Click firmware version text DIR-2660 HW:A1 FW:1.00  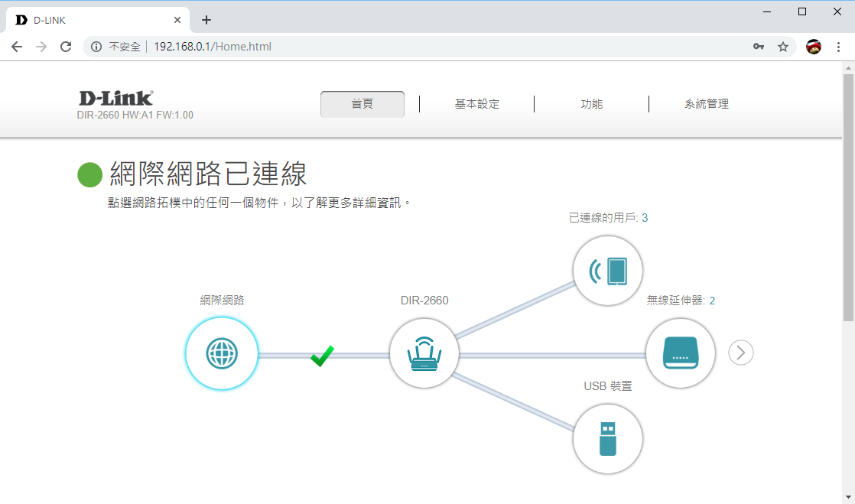pos(135,115)
